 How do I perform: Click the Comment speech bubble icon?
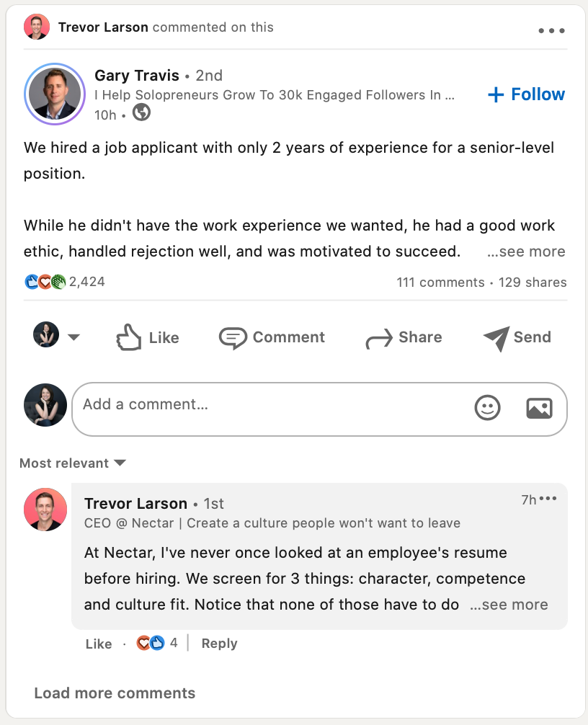pyautogui.click(x=233, y=337)
